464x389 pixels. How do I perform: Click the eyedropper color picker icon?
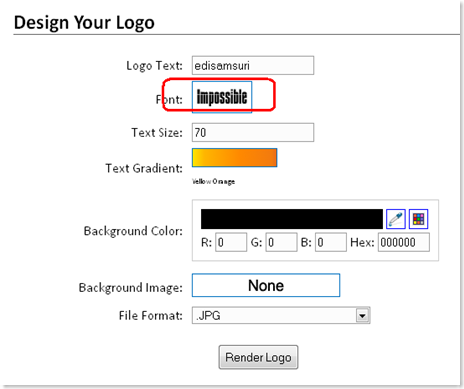click(396, 219)
